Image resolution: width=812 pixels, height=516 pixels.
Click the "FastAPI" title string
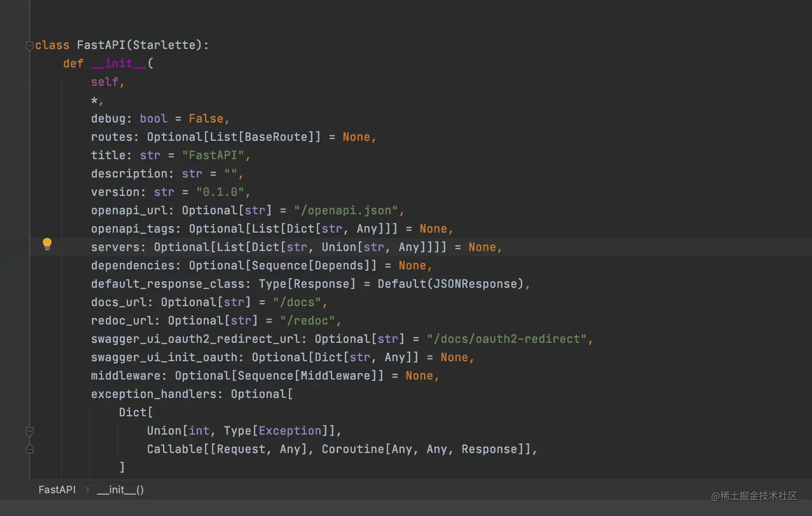(x=213, y=155)
